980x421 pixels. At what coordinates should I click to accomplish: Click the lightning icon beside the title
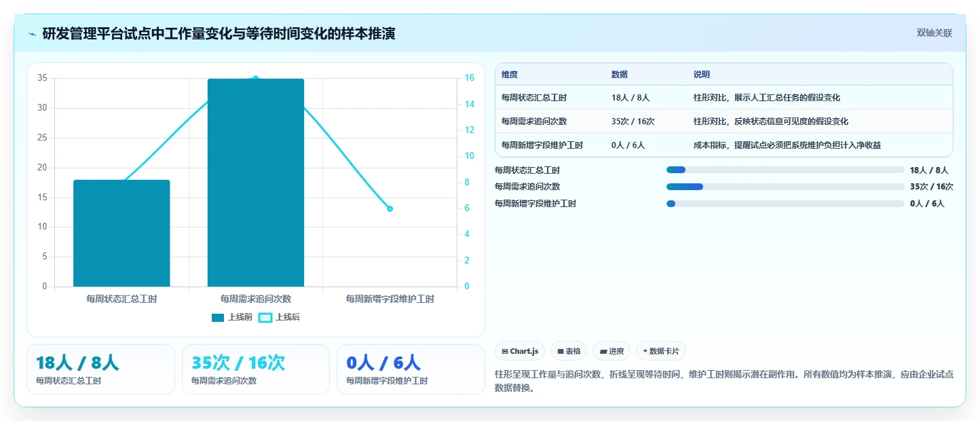32,34
